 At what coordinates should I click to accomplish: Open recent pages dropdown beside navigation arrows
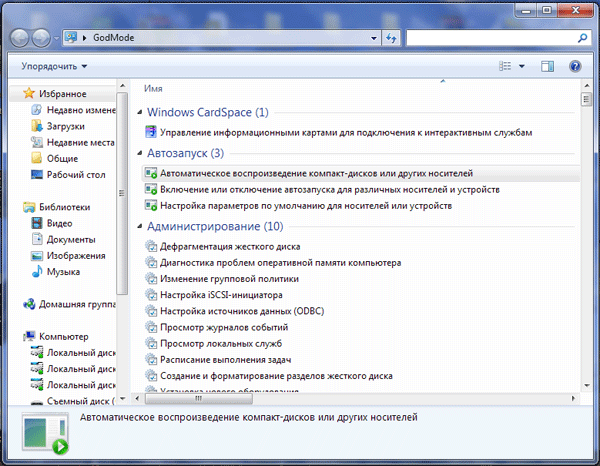click(56, 38)
